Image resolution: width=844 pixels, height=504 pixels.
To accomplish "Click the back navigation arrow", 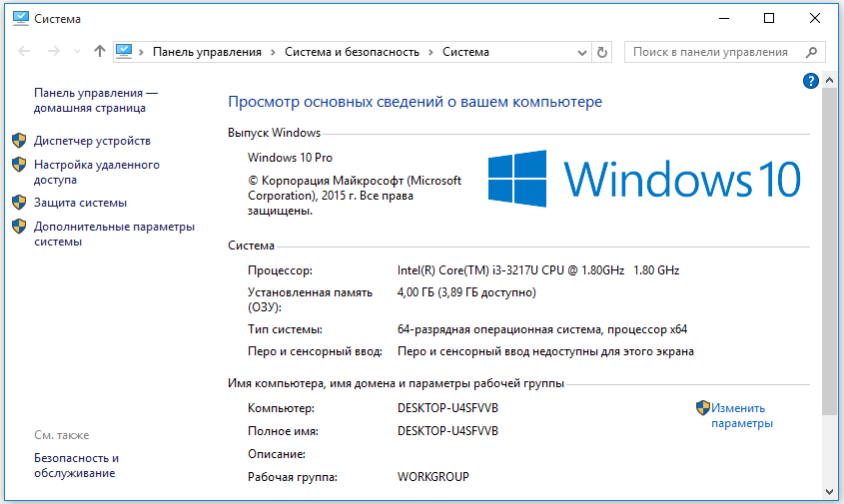I will click(22, 52).
